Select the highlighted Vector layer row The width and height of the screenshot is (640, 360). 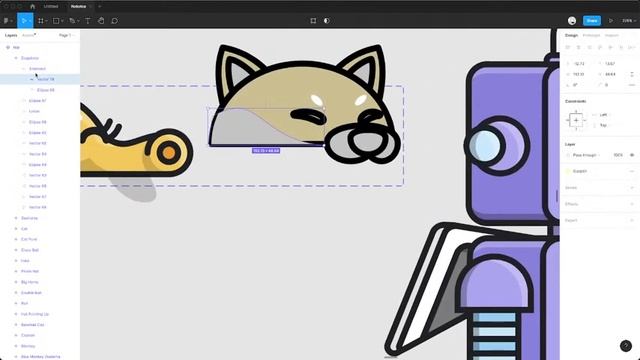40,79
